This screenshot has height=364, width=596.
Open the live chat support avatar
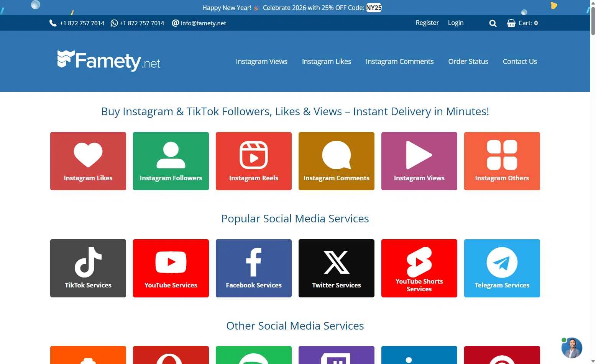(x=571, y=348)
